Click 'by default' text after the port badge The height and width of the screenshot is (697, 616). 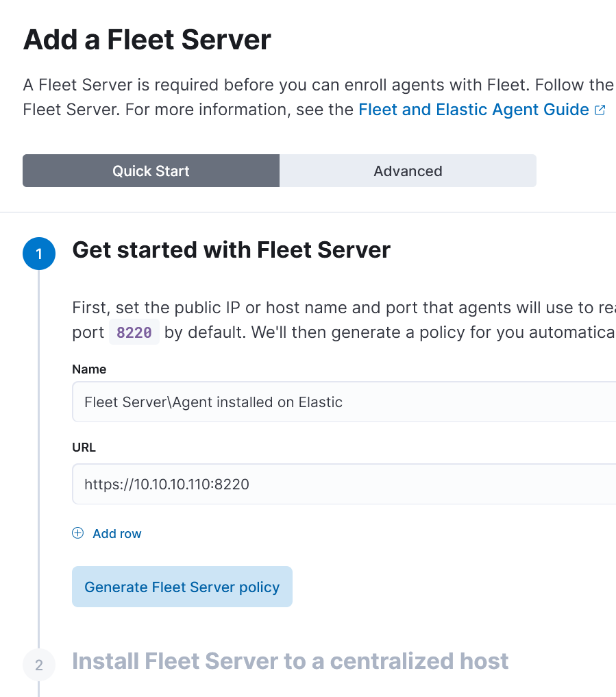point(206,333)
